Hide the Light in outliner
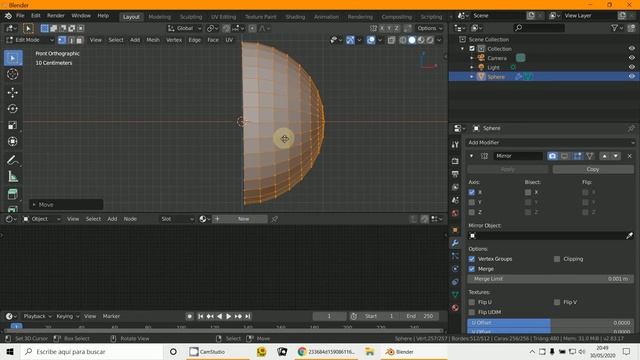 [631, 67]
